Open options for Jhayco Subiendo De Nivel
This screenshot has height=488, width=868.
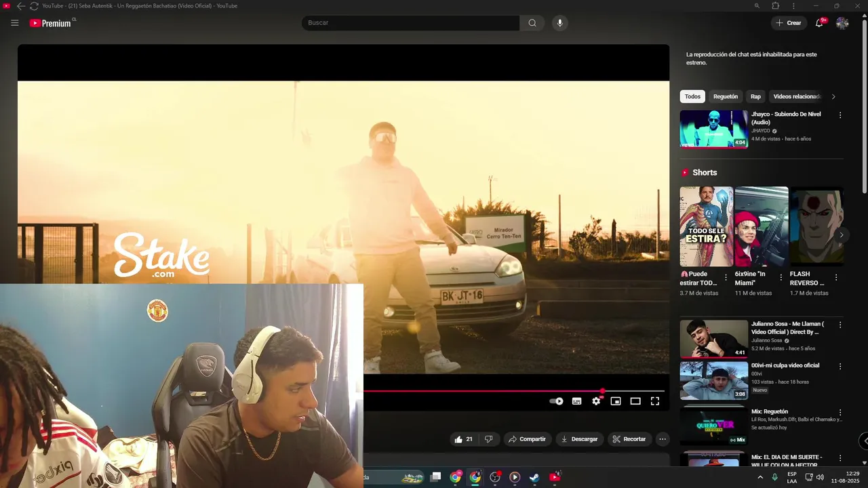pyautogui.click(x=840, y=115)
